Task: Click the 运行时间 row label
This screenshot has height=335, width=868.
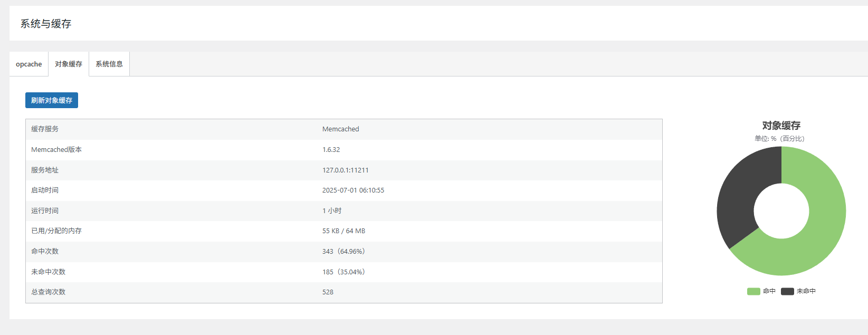Action: [x=45, y=210]
